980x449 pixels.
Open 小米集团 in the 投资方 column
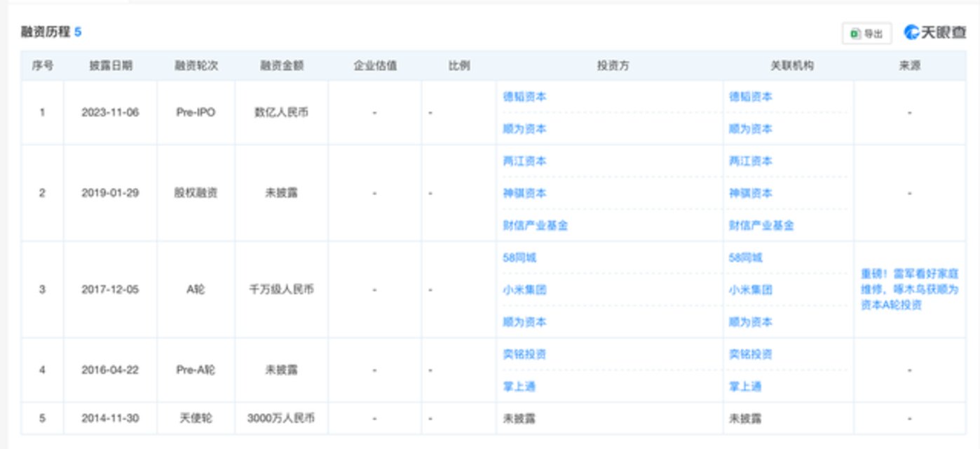(524, 290)
